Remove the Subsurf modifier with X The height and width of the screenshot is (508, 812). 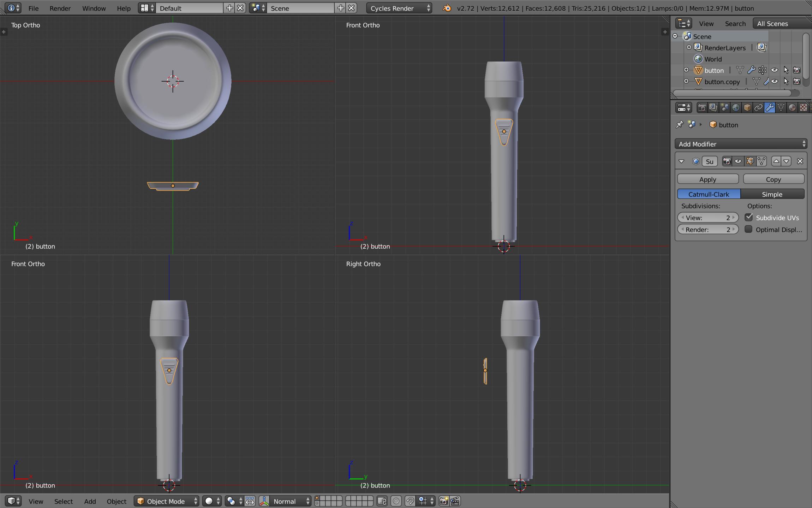pyautogui.click(x=800, y=161)
